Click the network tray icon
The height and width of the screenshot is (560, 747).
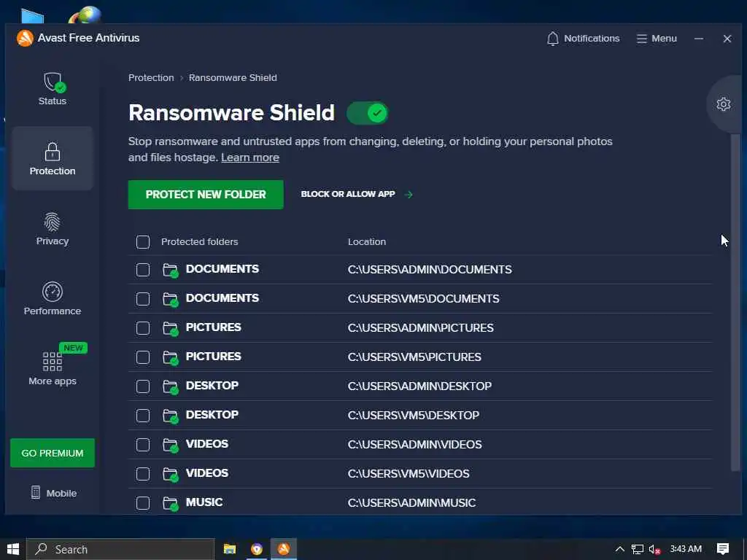[x=637, y=550]
